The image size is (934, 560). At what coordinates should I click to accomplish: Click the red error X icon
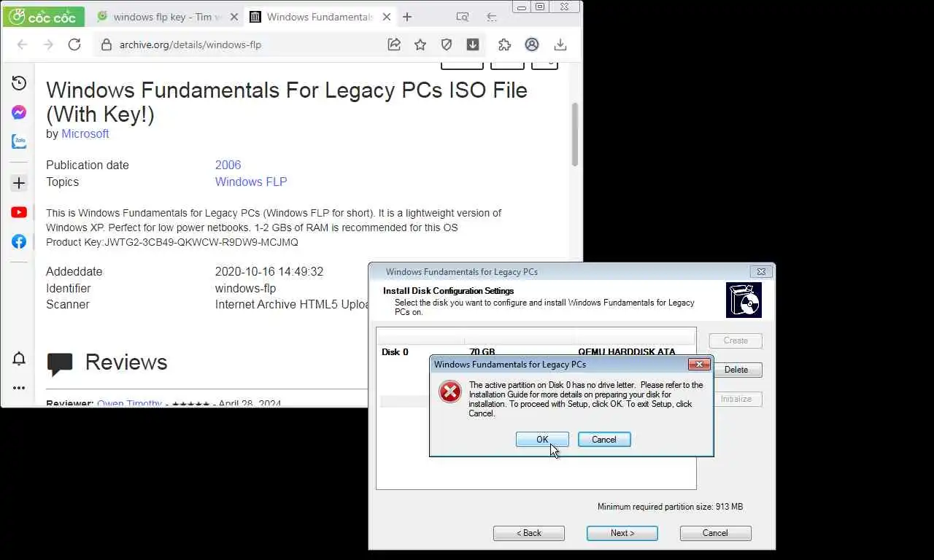point(450,392)
